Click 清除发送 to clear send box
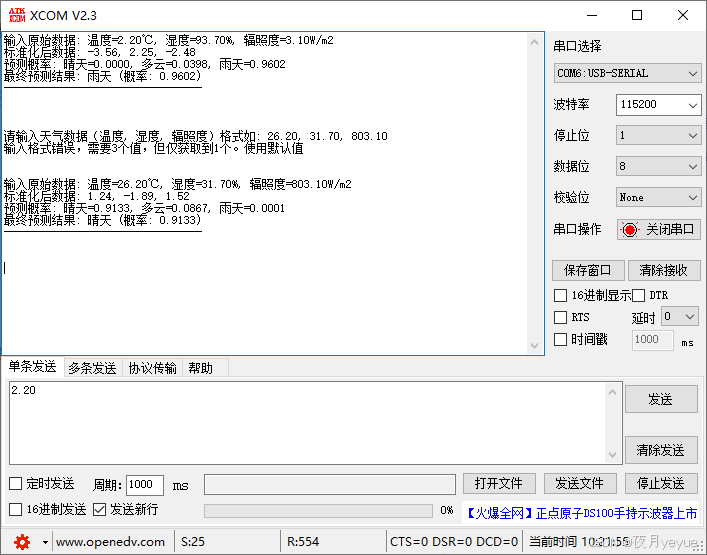This screenshot has width=707, height=555. point(661,450)
